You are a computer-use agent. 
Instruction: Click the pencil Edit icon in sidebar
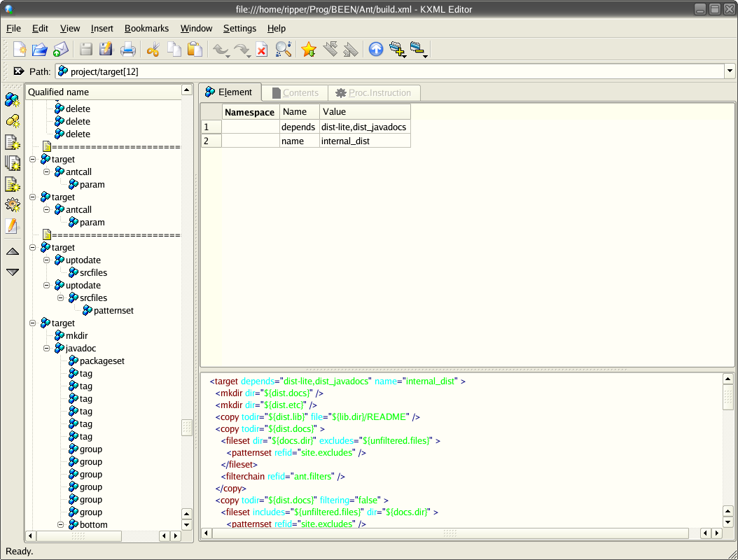(x=12, y=226)
